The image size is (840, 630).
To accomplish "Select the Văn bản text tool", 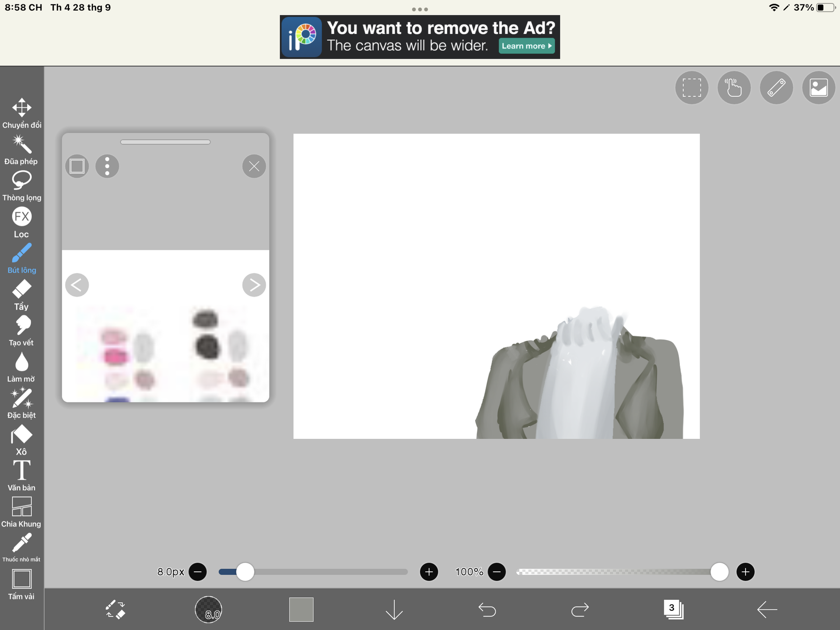I will pyautogui.click(x=21, y=476).
